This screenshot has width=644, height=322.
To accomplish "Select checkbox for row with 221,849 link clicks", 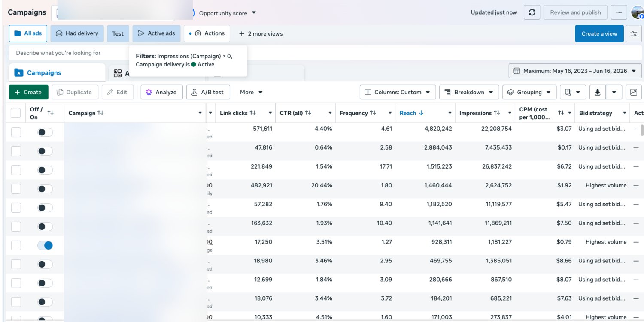I will [16, 170].
